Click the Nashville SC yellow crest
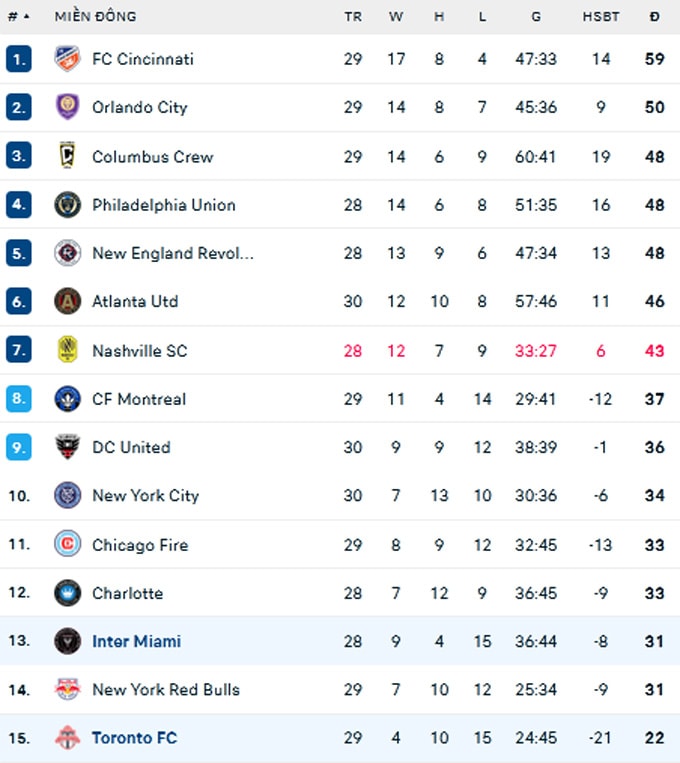This screenshot has width=680, height=763. coord(67,350)
